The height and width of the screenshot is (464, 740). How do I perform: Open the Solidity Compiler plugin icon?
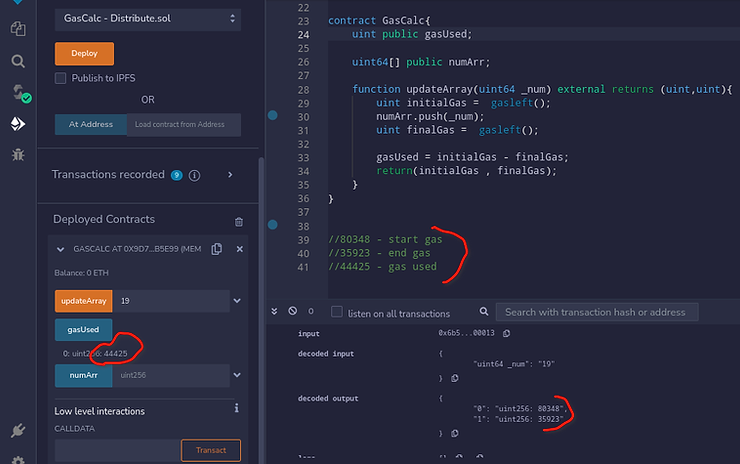click(x=17, y=93)
